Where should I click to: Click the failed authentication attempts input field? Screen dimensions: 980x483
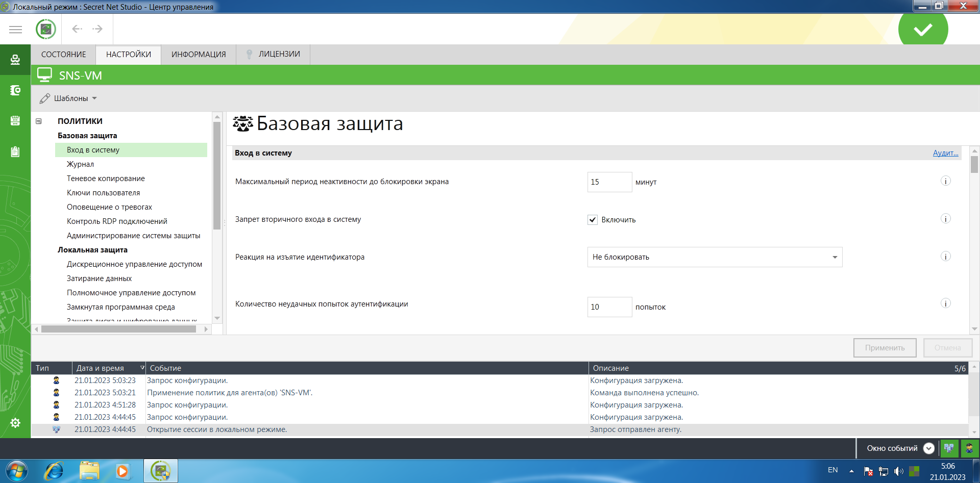[609, 307]
